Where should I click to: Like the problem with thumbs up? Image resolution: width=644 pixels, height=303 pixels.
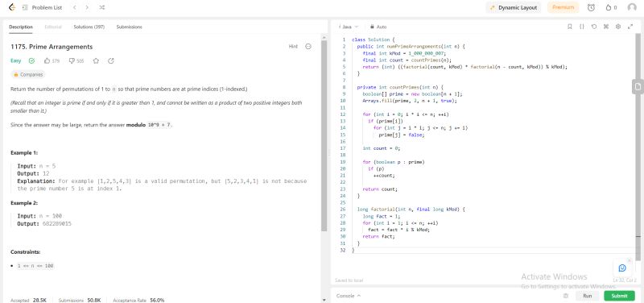click(x=47, y=61)
